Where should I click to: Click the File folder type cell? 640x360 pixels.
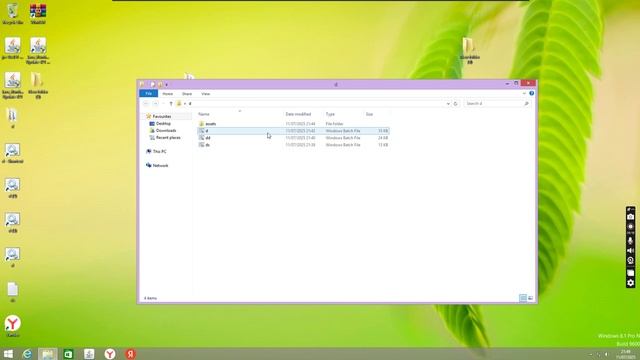(334, 124)
